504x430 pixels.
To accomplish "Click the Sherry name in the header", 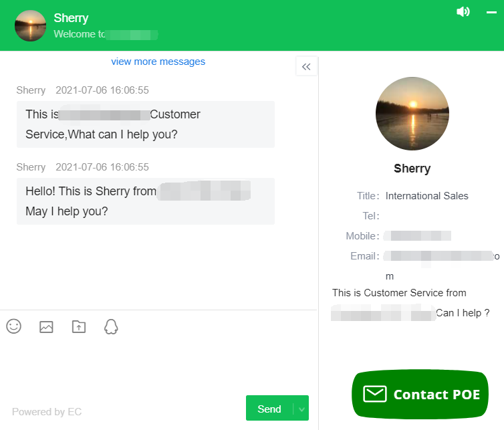I will 71,18.
